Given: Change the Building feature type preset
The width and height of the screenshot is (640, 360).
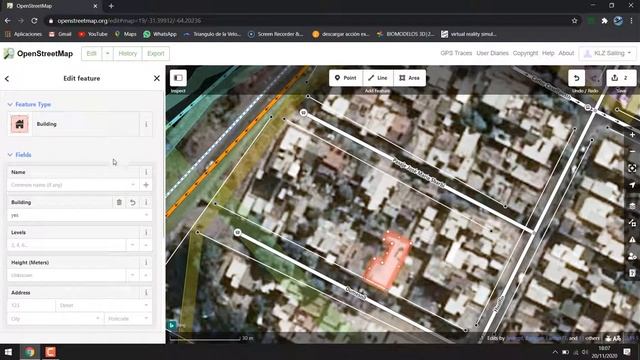Looking at the screenshot, I should point(73,124).
